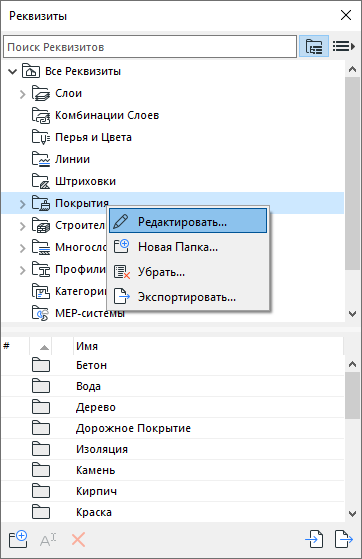Expand the Профили folder
The image size is (362, 559).
tap(22, 270)
